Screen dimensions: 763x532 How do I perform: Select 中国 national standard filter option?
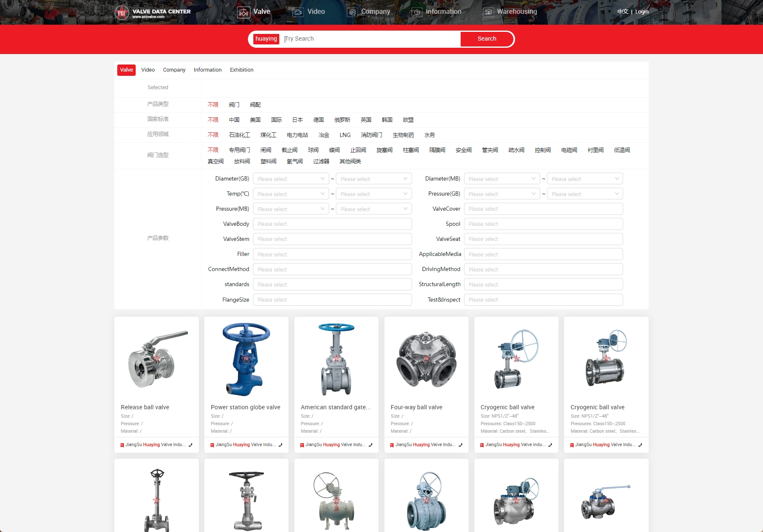click(234, 120)
